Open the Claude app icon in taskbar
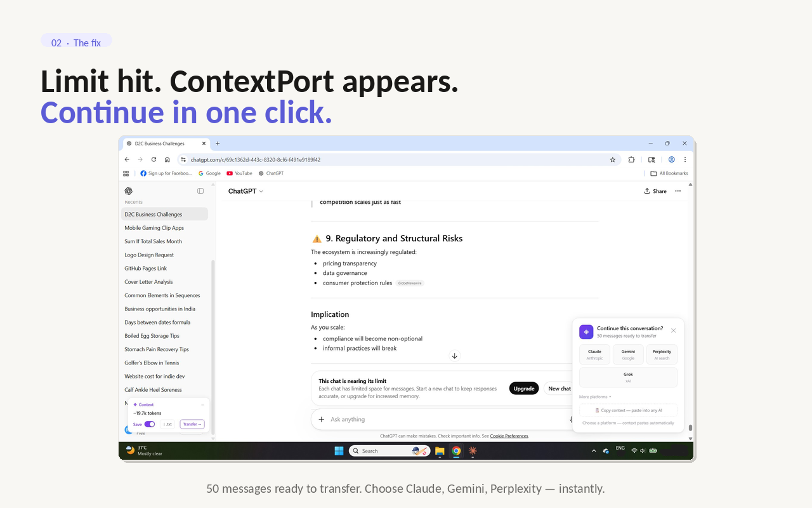This screenshot has height=508, width=812. click(473, 451)
